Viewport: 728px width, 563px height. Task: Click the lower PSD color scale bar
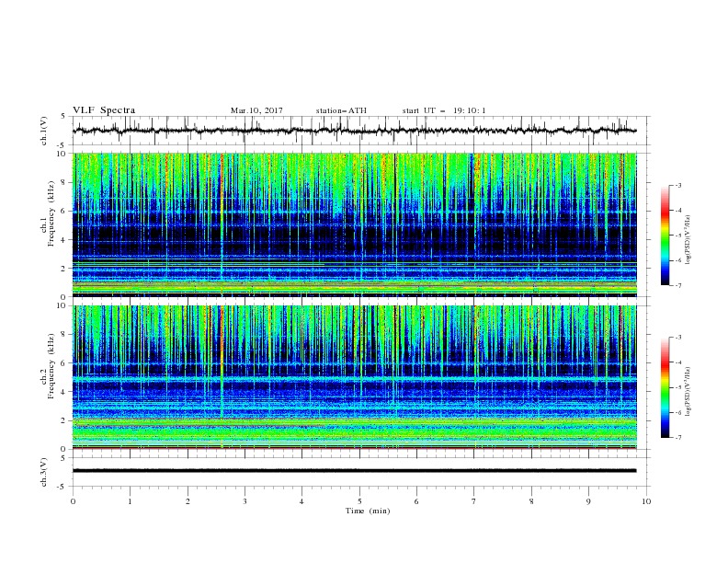click(x=665, y=387)
